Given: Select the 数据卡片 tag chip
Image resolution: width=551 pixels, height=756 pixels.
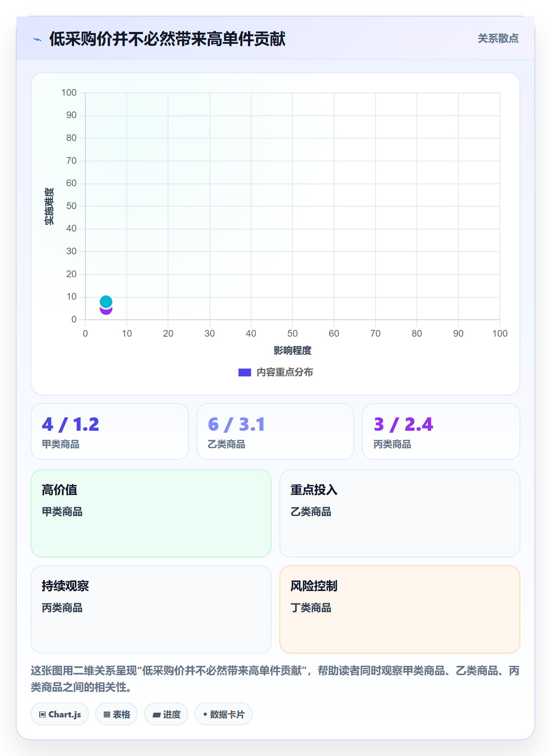Looking at the screenshot, I should pyautogui.click(x=224, y=714).
